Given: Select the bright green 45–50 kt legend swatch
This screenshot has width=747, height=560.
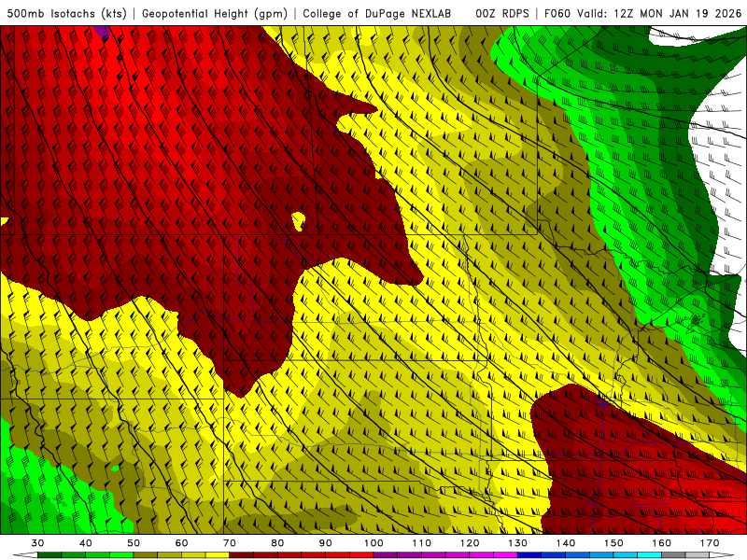Looking at the screenshot, I should pos(121,555).
